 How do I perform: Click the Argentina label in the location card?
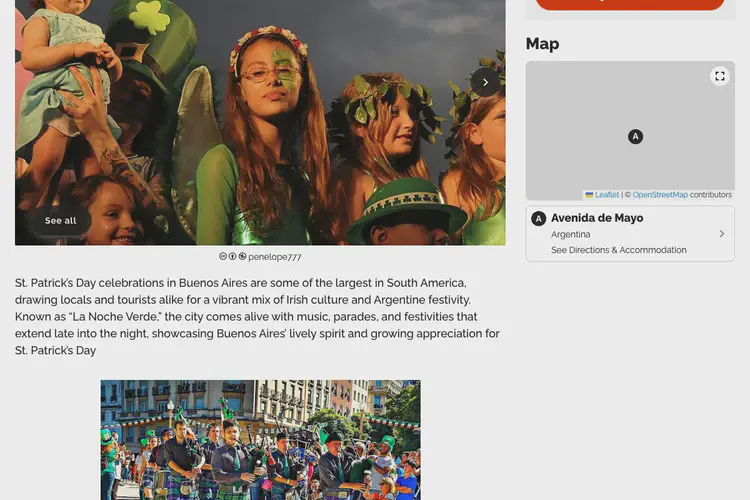coord(571,234)
